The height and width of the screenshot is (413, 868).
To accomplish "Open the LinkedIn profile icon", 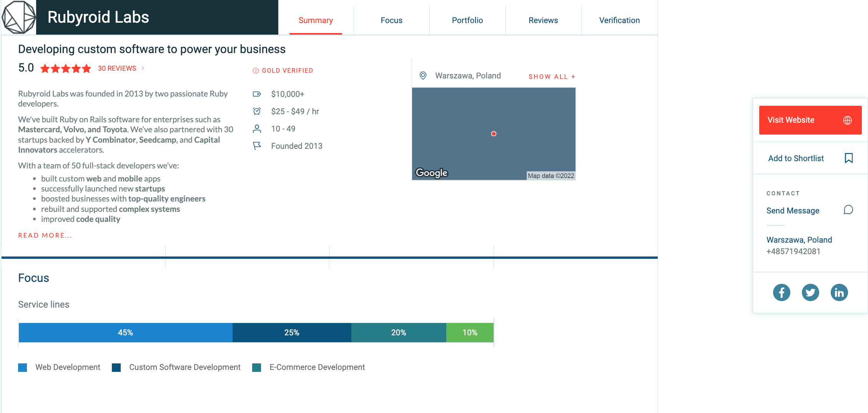I will pyautogui.click(x=839, y=293).
